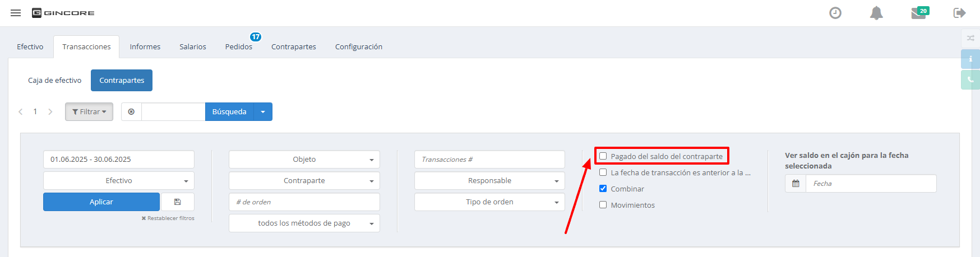The width and height of the screenshot is (980, 257).
Task: Click the logout arrow icon
Action: coord(959,13)
